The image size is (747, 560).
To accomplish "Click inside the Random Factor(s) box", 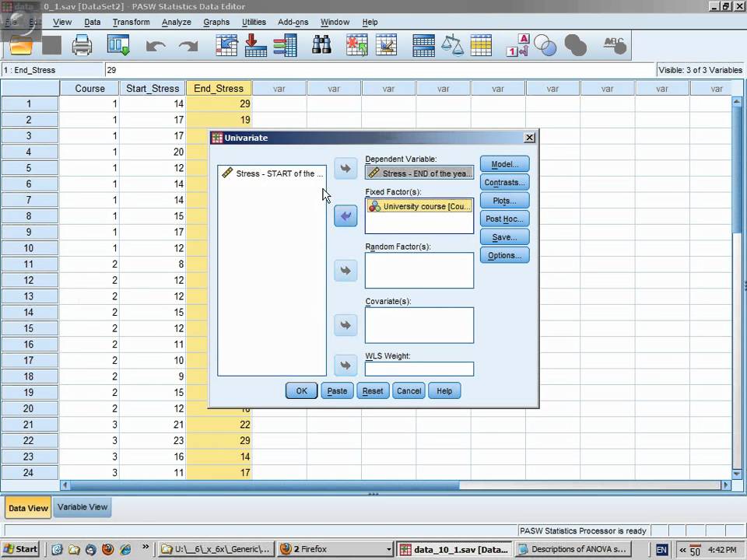I will tap(419, 271).
